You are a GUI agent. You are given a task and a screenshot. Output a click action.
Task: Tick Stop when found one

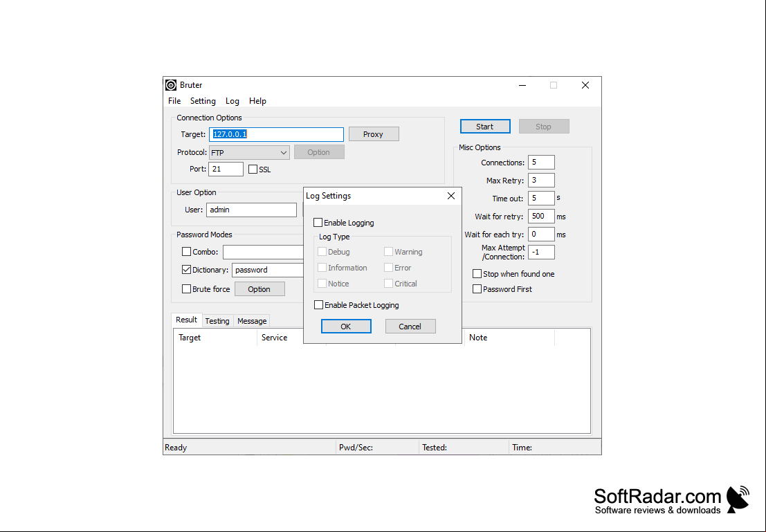click(x=477, y=274)
